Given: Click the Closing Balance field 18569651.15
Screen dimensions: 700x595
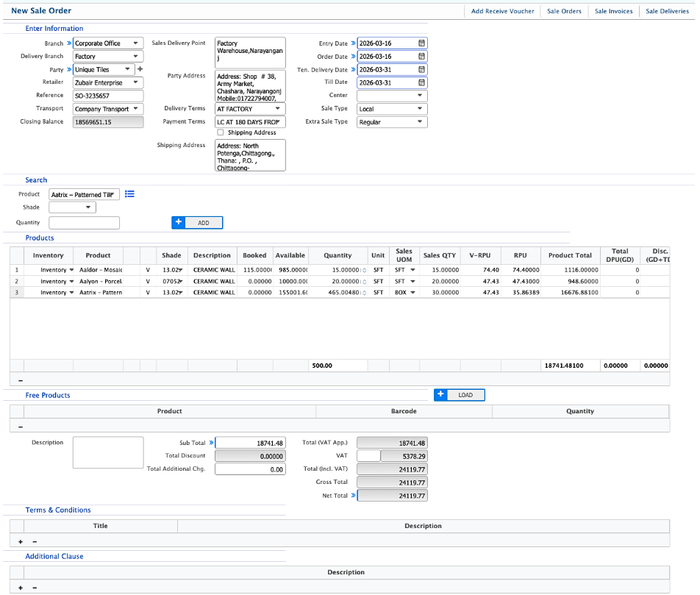Looking at the screenshot, I should (108, 122).
